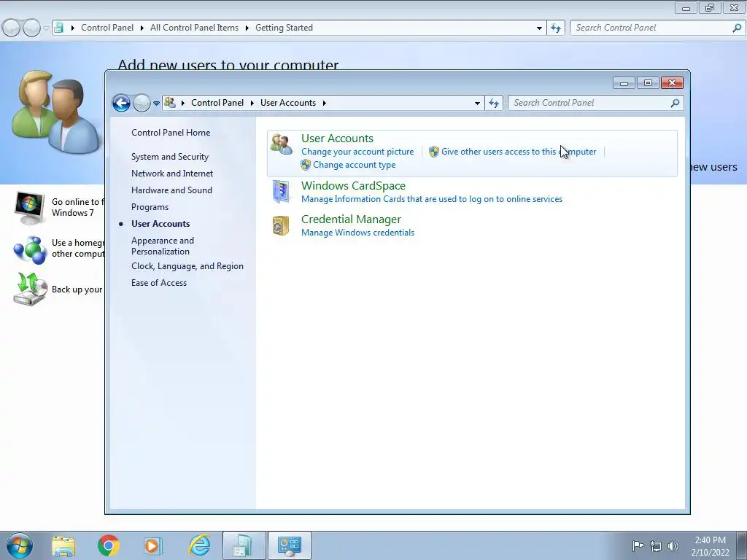Click the network tray icon
This screenshot has height=560, width=747.
(x=656, y=546)
